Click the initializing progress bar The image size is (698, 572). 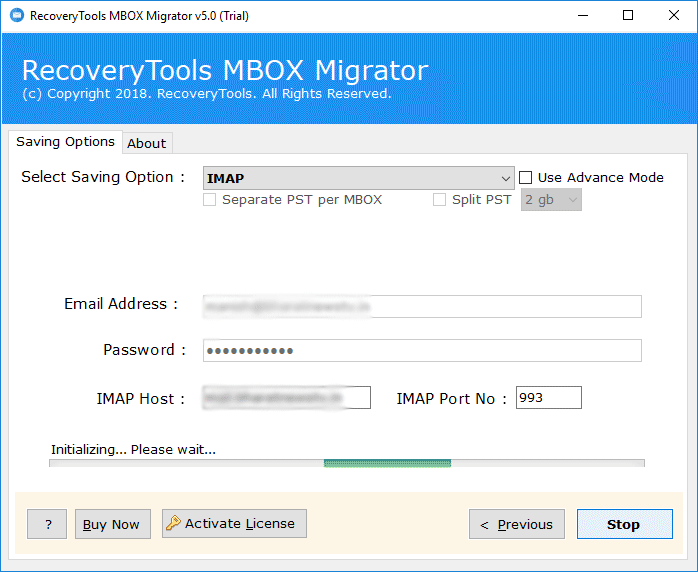[347, 463]
